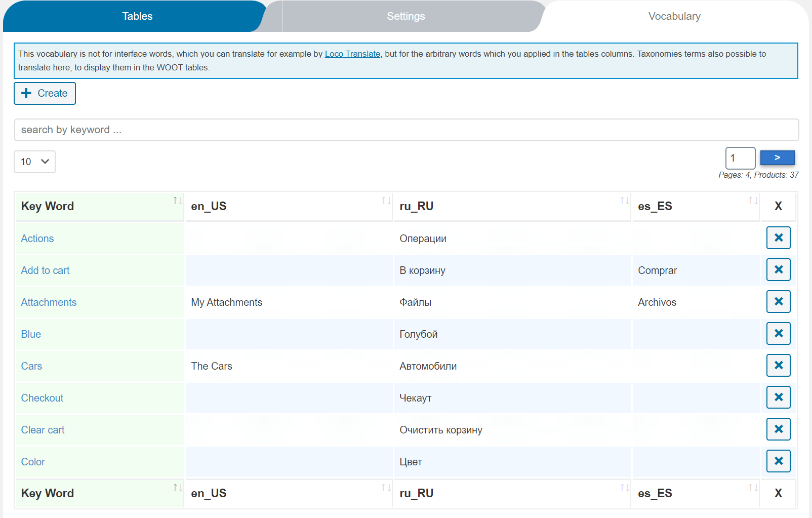
Task: Delete the Actions vocabulary row
Action: (778, 237)
